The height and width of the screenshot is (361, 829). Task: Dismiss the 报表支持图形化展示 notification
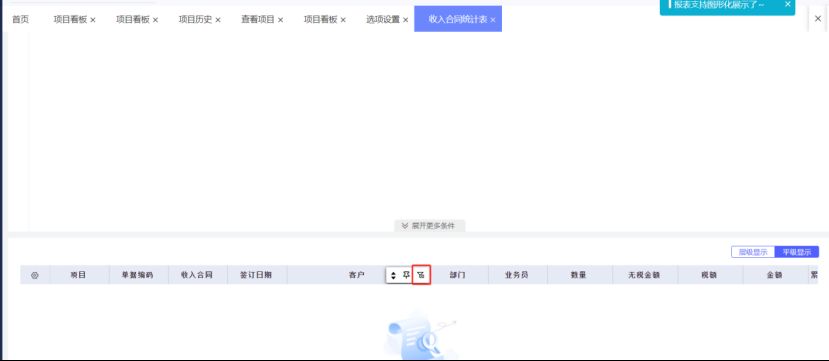click(x=788, y=4)
